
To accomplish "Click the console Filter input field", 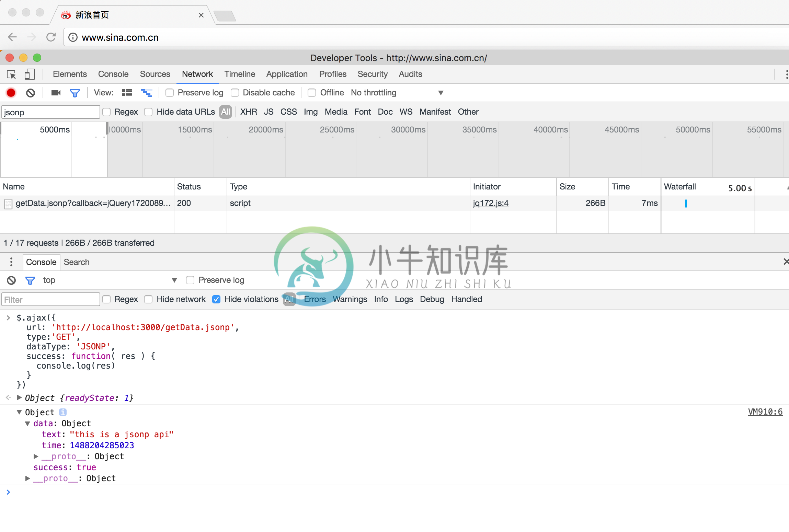I will coord(51,300).
